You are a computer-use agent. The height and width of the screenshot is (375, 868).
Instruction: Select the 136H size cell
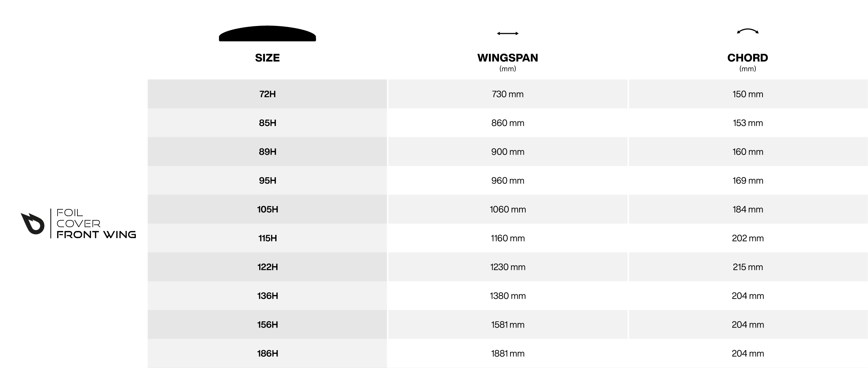click(267, 296)
